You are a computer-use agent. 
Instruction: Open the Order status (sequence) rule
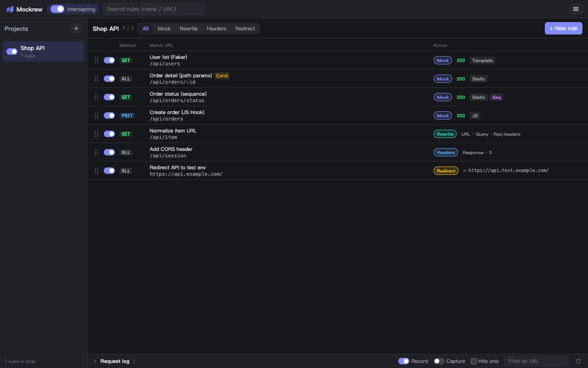point(337,97)
